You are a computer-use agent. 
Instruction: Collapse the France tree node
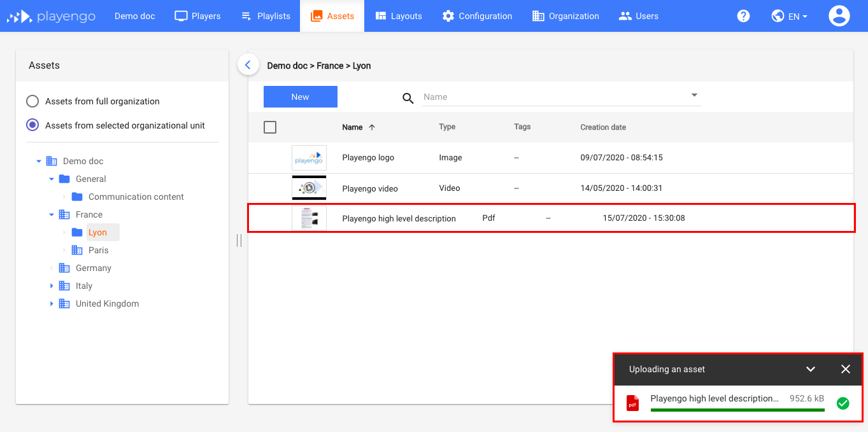tap(52, 214)
